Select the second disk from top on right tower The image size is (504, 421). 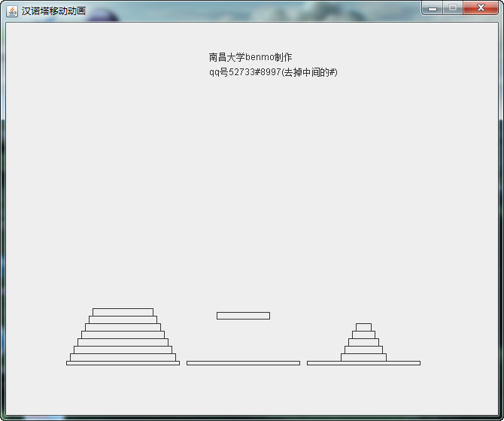(363, 335)
